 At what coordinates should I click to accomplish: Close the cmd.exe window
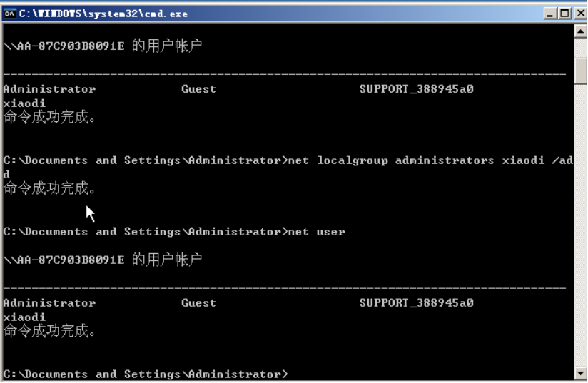point(579,13)
